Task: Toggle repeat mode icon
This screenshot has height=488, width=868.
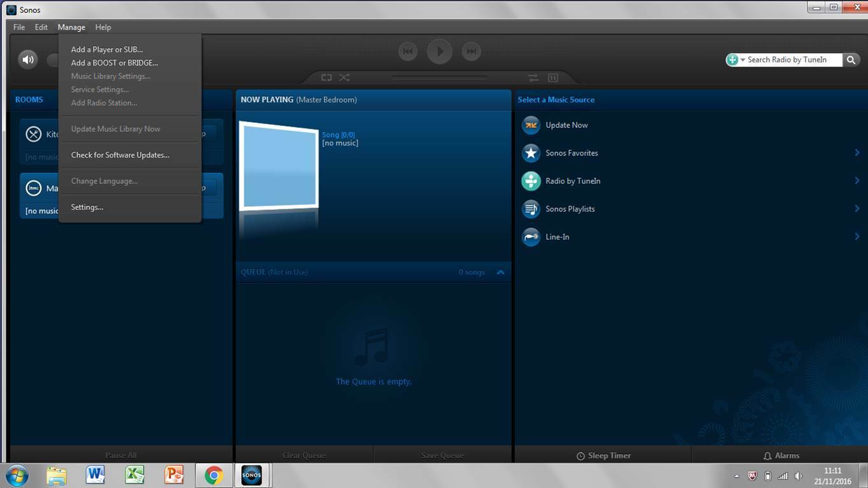Action: [326, 78]
